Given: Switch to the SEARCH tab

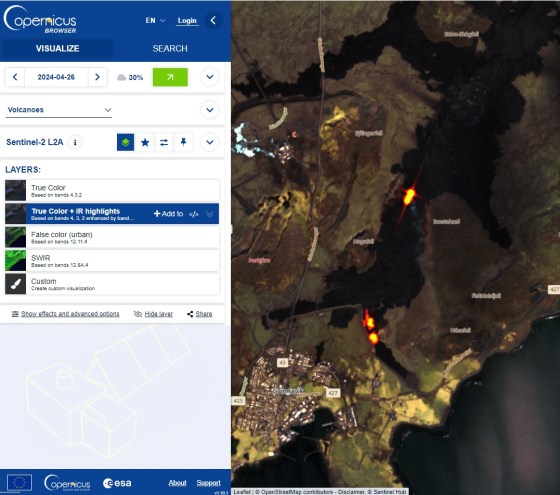Looking at the screenshot, I should point(170,49).
